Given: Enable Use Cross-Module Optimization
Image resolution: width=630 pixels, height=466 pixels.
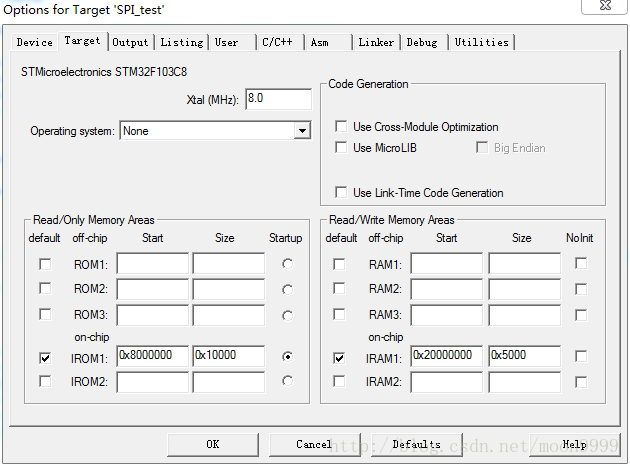Looking at the screenshot, I should tap(342, 127).
